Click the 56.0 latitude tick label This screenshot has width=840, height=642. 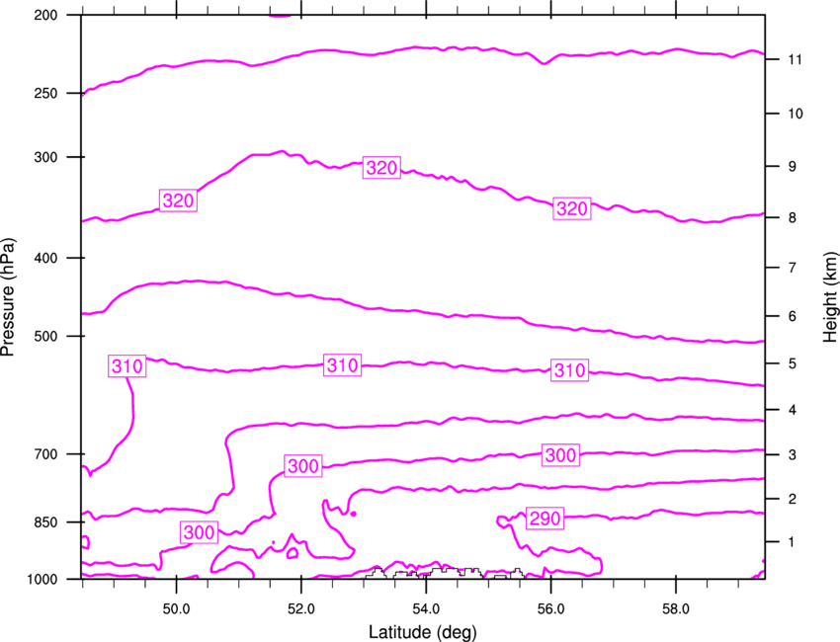pyautogui.click(x=550, y=609)
